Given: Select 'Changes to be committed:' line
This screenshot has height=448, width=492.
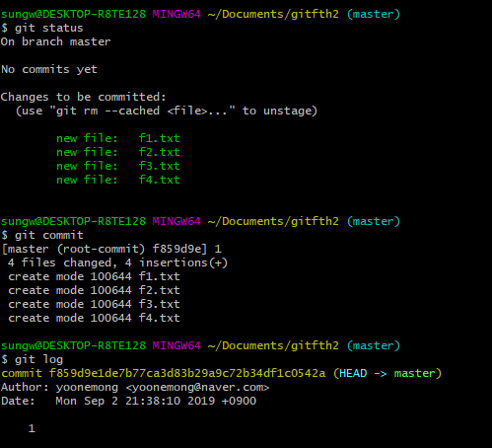Looking at the screenshot, I should [84, 97].
